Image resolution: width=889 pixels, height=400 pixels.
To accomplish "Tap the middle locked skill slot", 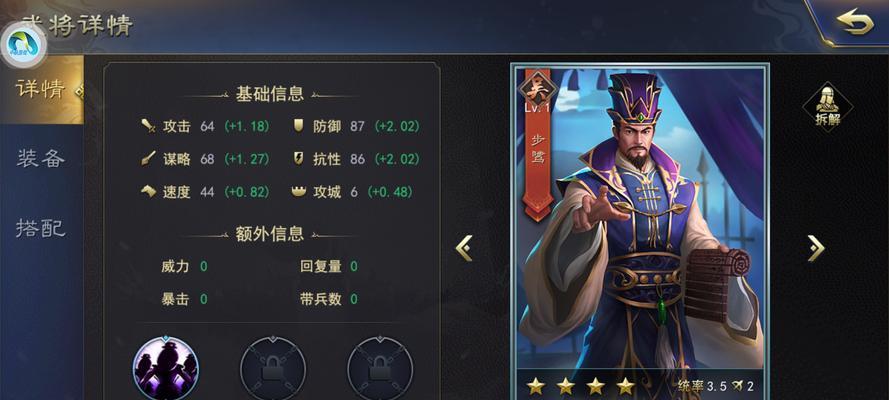I will coord(273,368).
